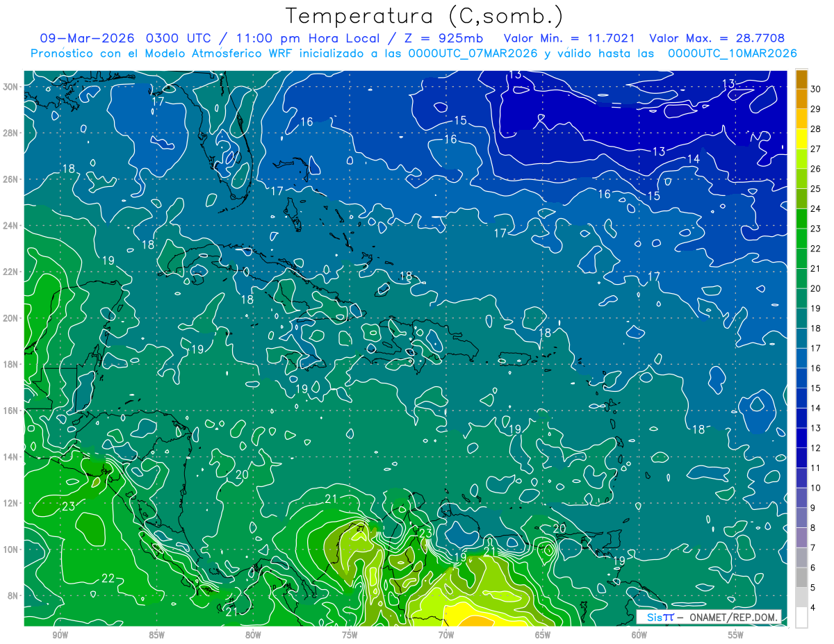Click the white bottom band of the colorbar
This screenshot has height=644, width=834.
click(x=801, y=618)
